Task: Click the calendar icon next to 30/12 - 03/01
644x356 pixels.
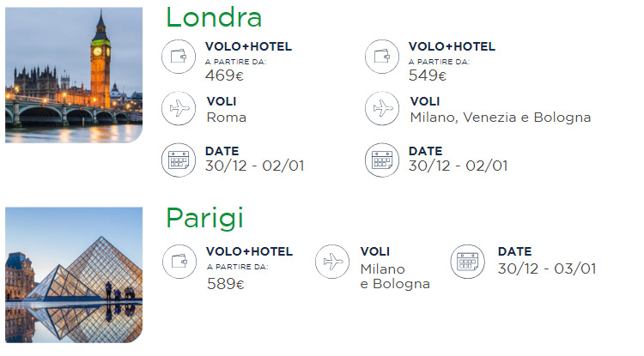Action: (x=467, y=262)
